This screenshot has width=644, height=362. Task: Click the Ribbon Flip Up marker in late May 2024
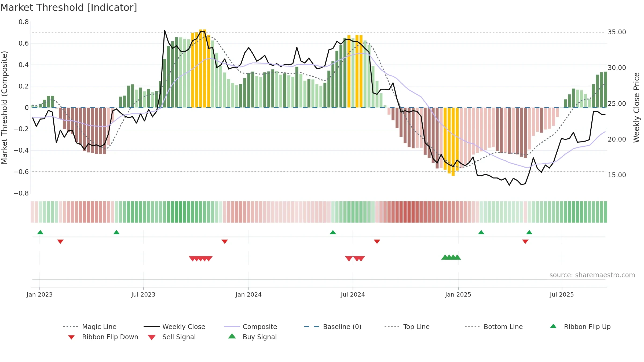333,232
